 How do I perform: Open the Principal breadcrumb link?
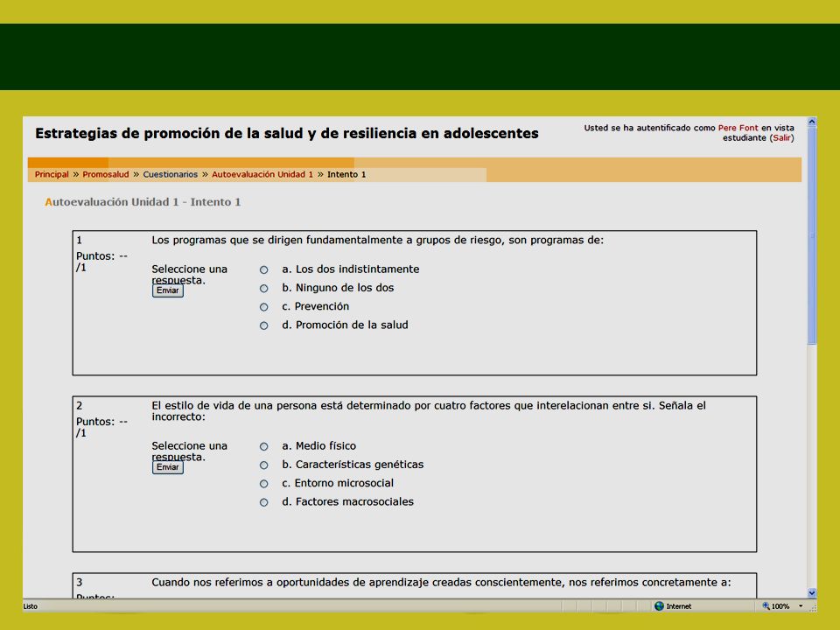point(52,175)
